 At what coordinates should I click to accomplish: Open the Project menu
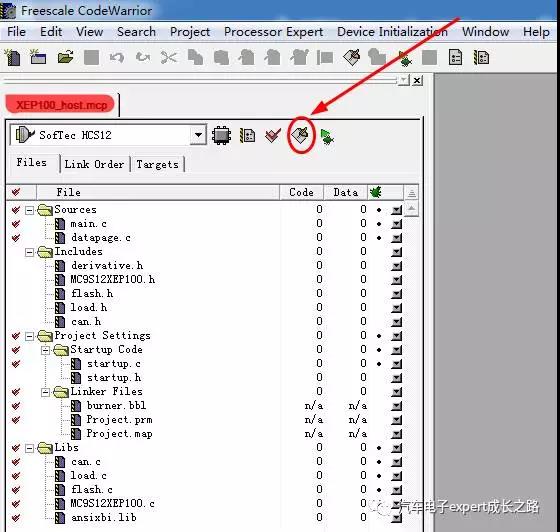tap(190, 32)
